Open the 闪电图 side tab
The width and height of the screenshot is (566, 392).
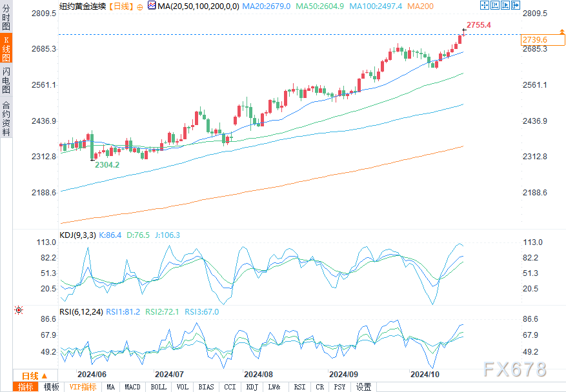[6, 80]
